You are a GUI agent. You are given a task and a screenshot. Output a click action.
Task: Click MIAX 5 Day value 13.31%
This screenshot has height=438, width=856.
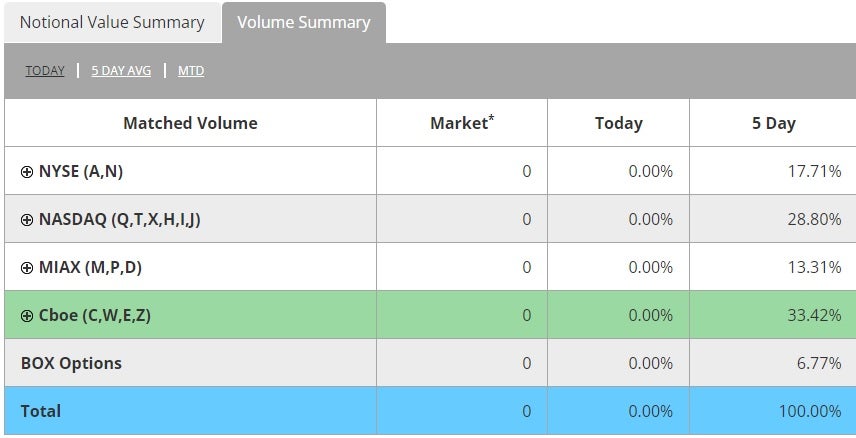pos(814,268)
